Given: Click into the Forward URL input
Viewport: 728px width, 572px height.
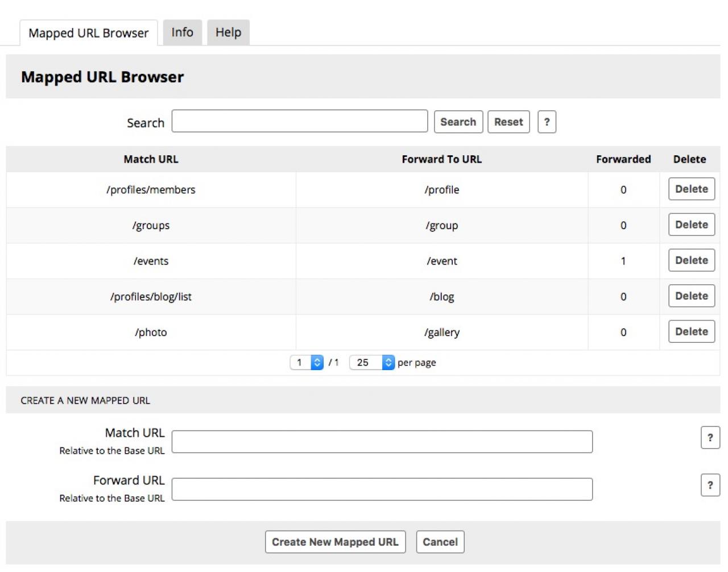Looking at the screenshot, I should coord(382,489).
